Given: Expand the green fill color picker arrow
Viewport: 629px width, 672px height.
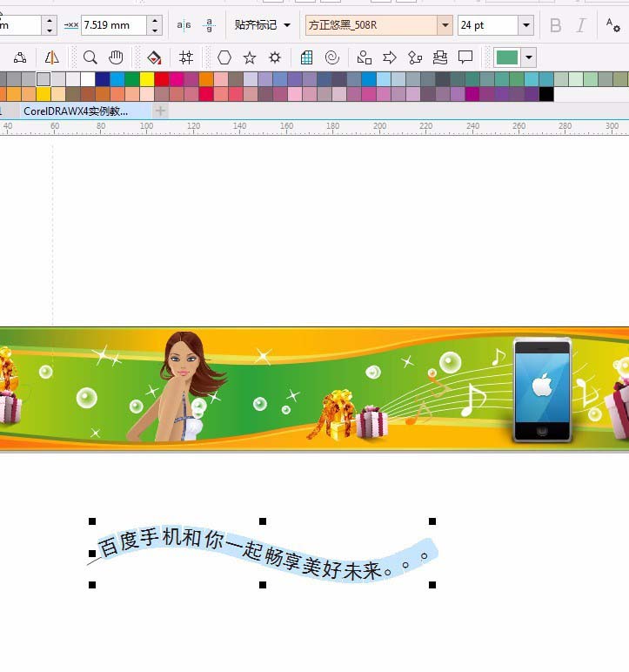Looking at the screenshot, I should coord(529,57).
